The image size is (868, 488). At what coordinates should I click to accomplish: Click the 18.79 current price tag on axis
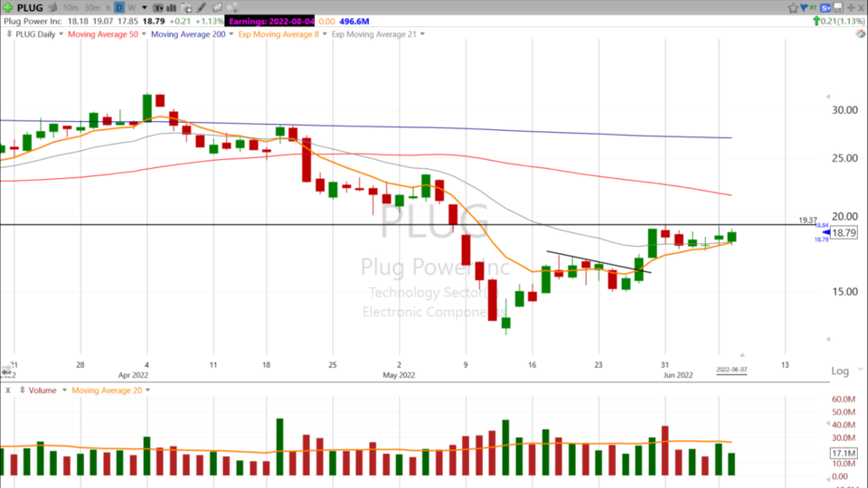844,233
